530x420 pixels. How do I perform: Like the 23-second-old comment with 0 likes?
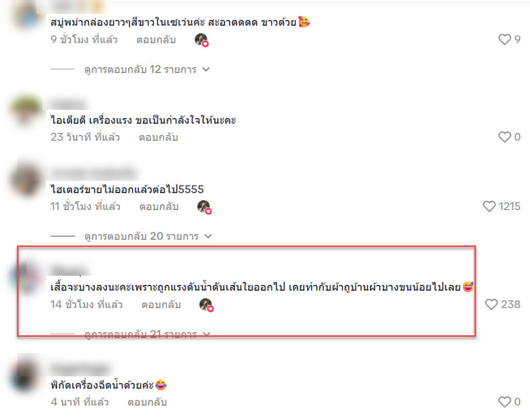pyautogui.click(x=505, y=137)
